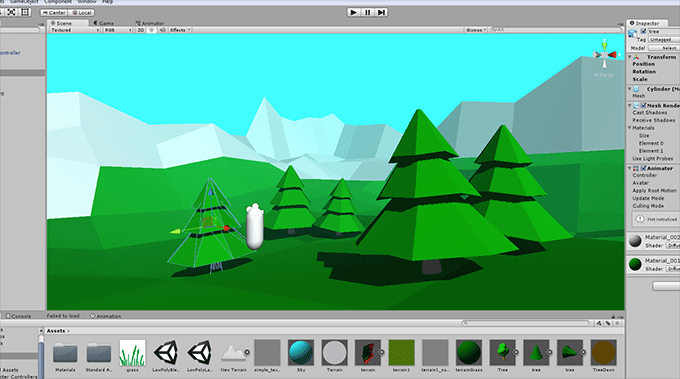Click the Pause button
The image size is (680, 379).
pos(368,12)
